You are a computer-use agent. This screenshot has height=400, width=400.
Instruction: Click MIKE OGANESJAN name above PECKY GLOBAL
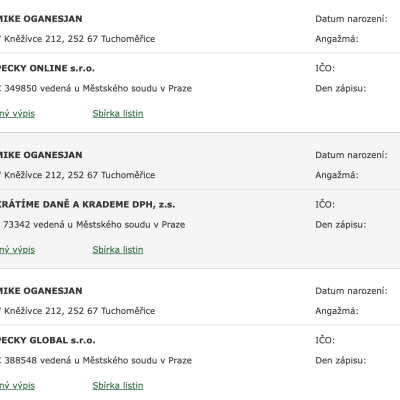click(41, 291)
